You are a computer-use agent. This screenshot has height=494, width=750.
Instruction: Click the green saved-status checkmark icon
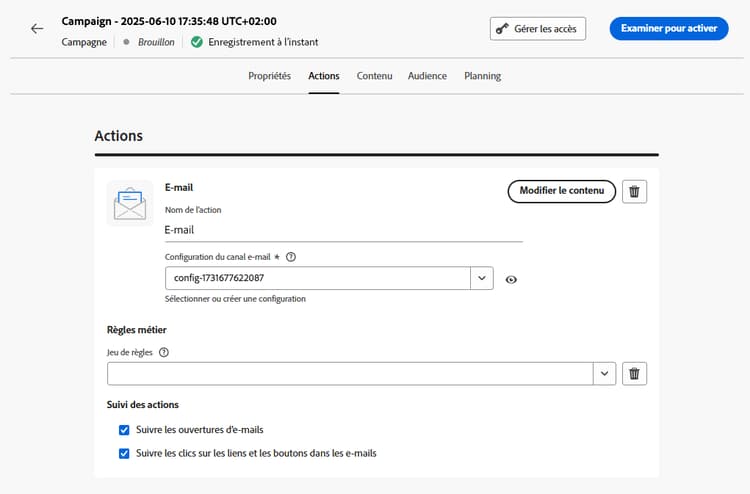click(197, 42)
